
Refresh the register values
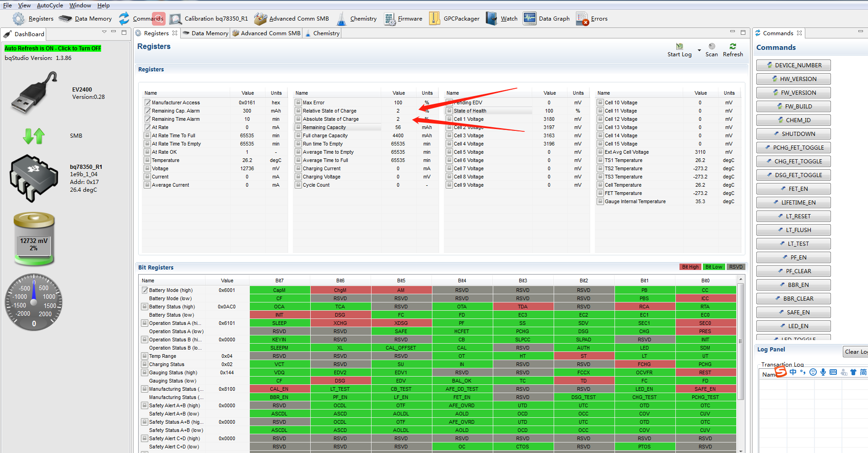pos(733,50)
